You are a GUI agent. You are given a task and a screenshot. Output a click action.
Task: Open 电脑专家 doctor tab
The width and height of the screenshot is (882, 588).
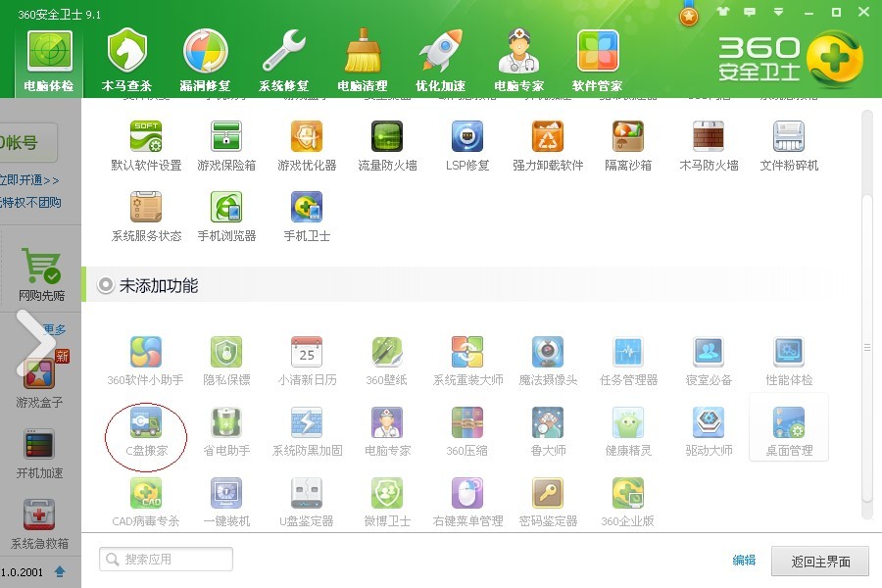519,62
